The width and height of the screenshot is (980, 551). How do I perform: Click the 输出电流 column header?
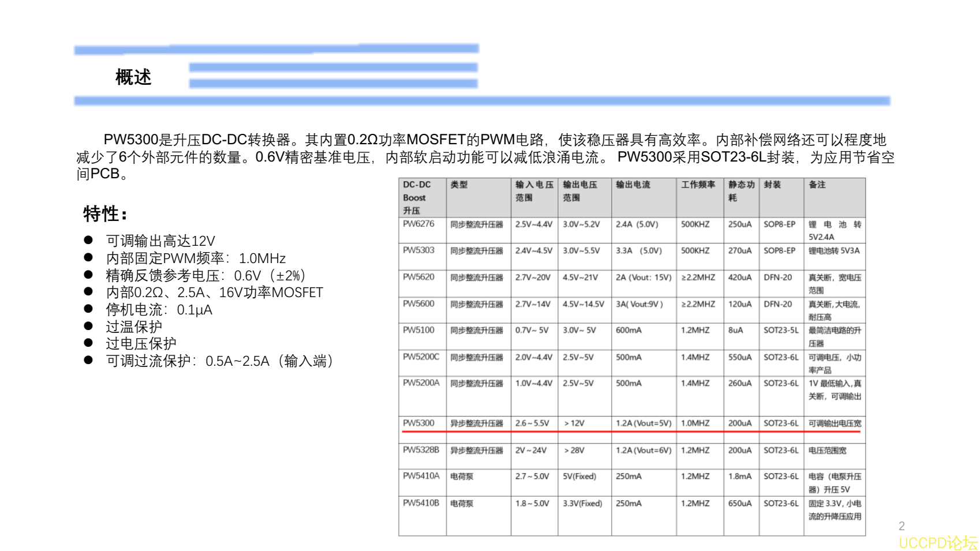[635, 185]
